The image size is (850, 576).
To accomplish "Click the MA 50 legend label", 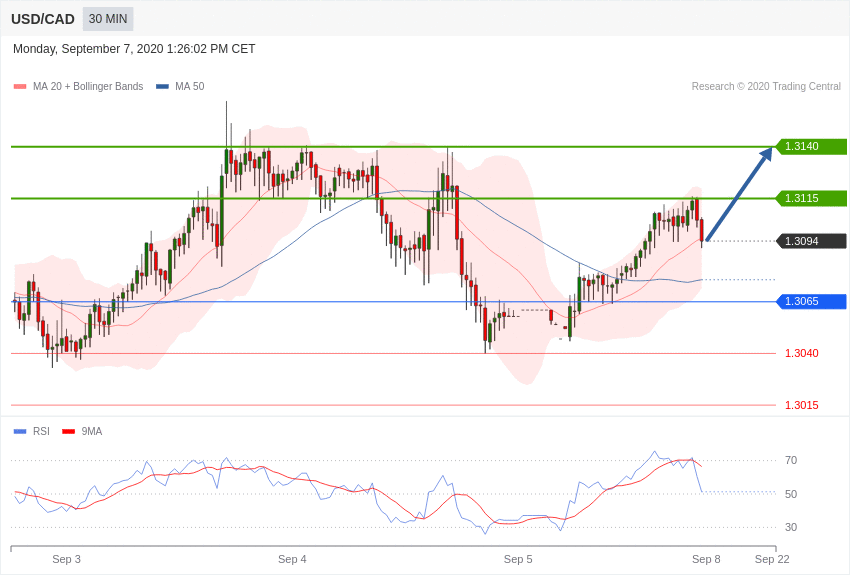I will click(x=190, y=86).
